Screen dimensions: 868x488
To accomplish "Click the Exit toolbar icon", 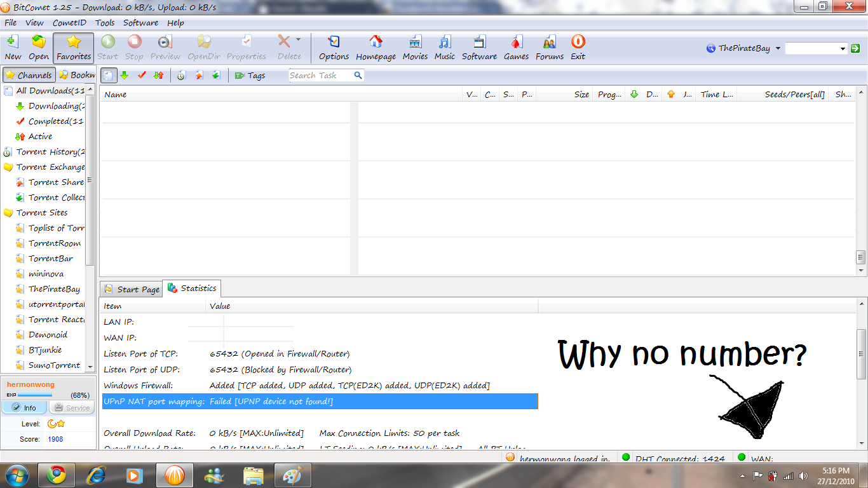I will pos(578,48).
